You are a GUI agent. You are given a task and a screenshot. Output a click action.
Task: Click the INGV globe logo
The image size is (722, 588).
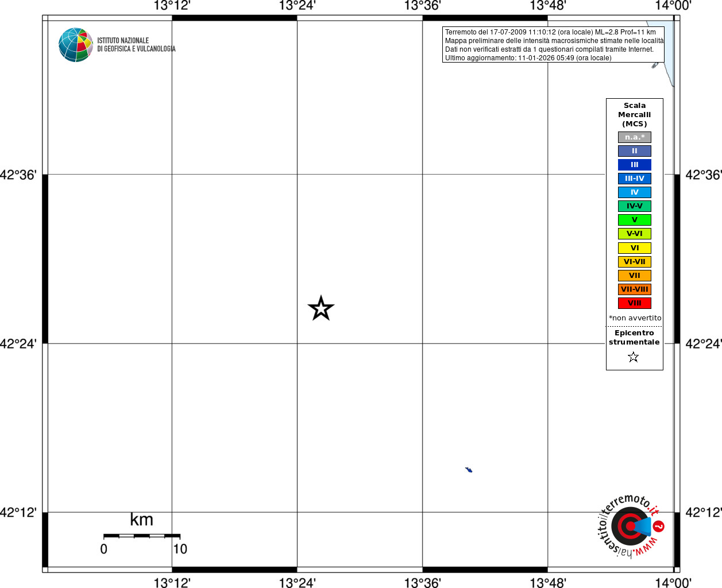[76, 45]
